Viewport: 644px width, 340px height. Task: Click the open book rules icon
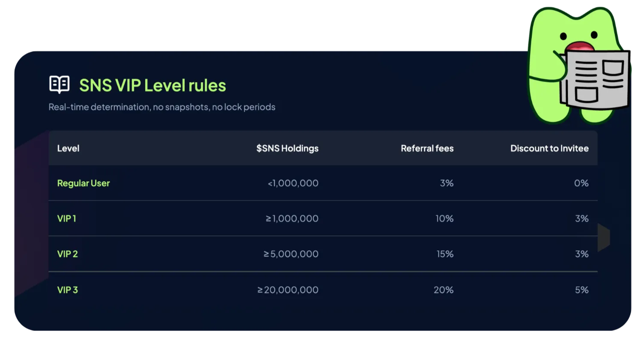point(59,85)
